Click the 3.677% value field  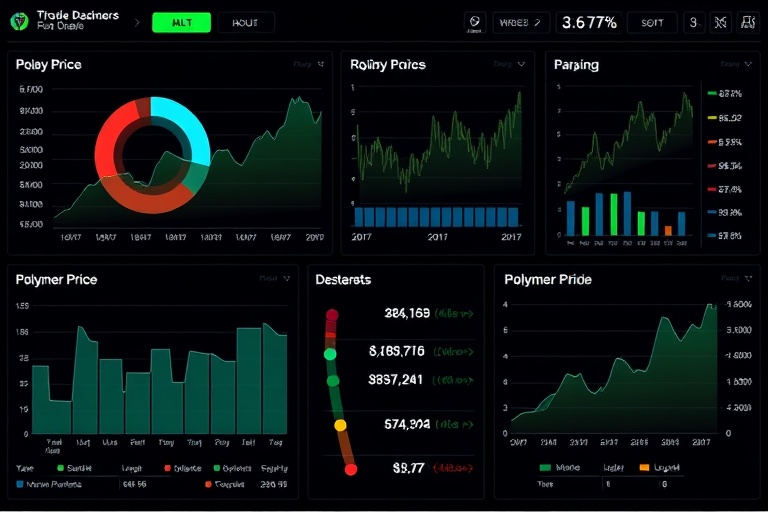tap(589, 22)
